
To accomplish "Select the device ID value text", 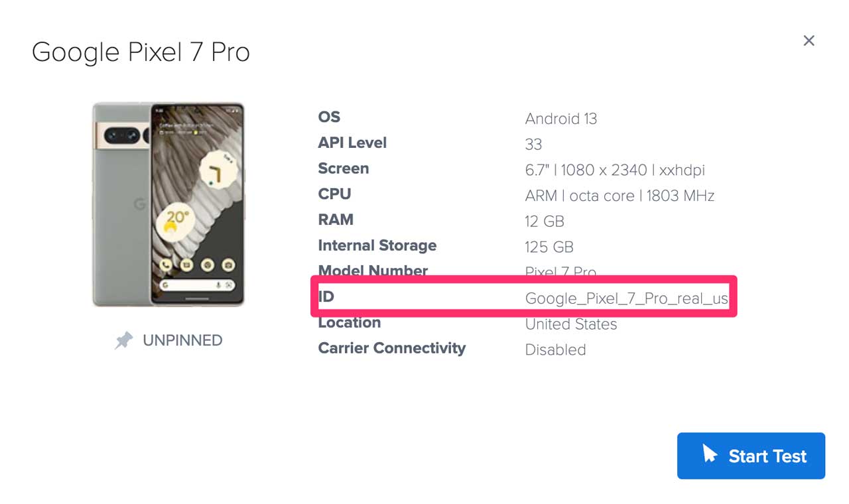I will click(x=626, y=298).
